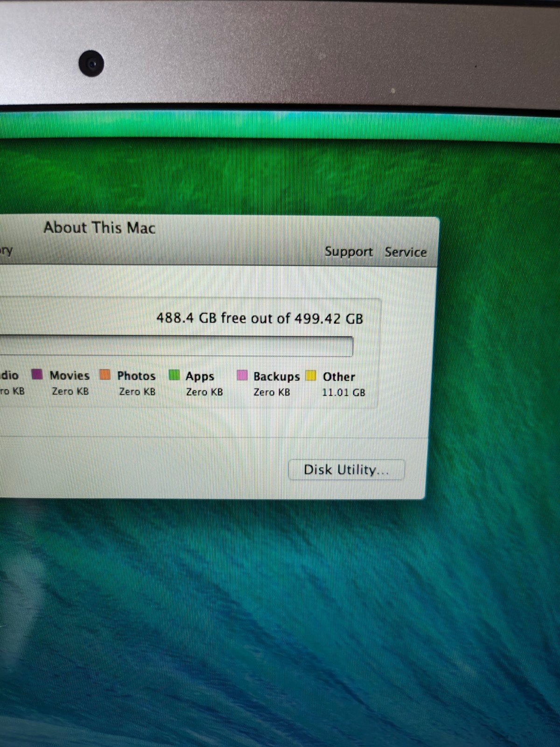This screenshot has width=560, height=747.
Task: Click the 'Photos' label
Action: tap(136, 376)
